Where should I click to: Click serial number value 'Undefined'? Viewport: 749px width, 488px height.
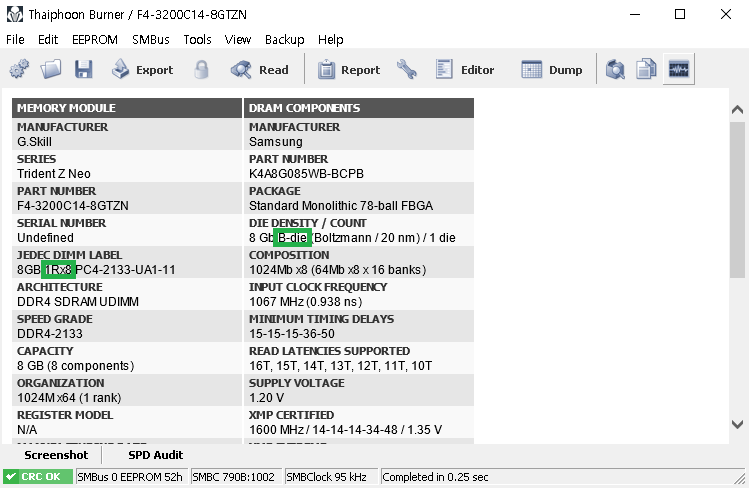(45, 238)
